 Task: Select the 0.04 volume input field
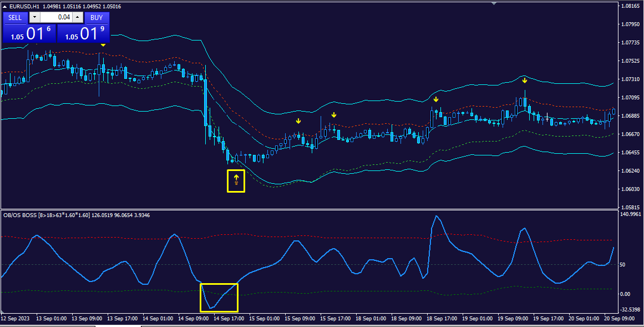point(56,18)
